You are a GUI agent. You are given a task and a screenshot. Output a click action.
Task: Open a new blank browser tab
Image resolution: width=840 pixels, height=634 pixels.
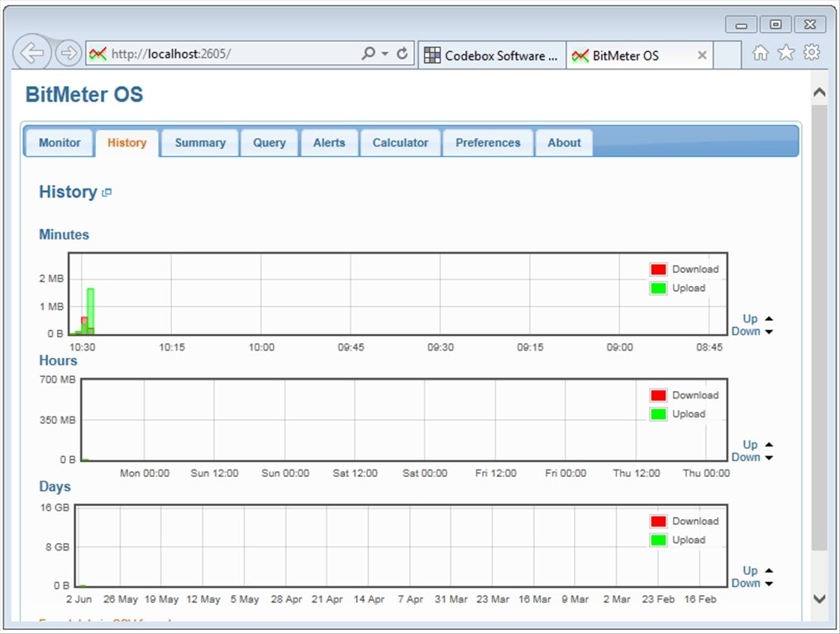(727, 55)
